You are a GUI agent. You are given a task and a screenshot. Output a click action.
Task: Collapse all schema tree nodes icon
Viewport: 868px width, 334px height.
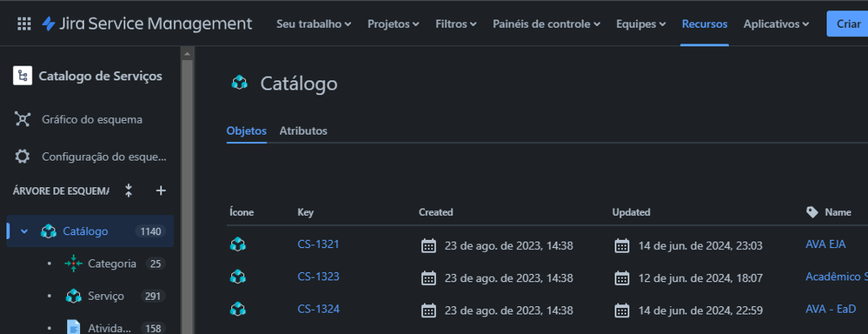click(x=129, y=191)
